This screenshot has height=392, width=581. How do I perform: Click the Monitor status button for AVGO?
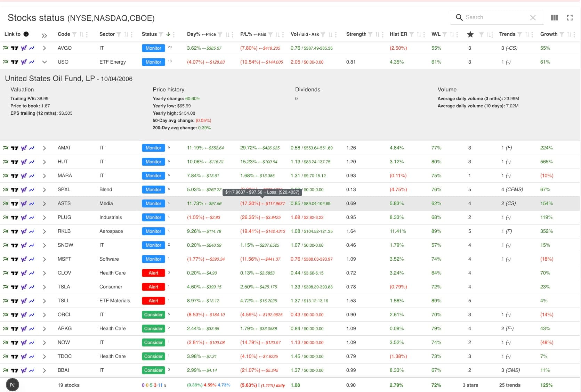(x=153, y=48)
